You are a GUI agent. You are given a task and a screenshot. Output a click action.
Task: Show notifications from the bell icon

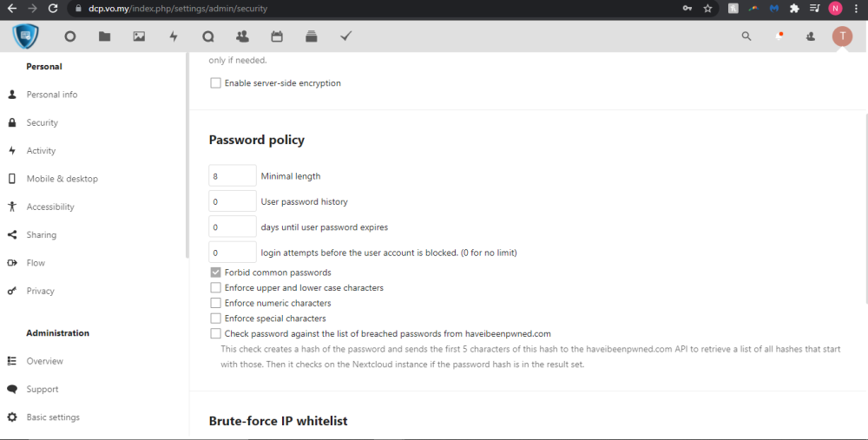pos(779,36)
